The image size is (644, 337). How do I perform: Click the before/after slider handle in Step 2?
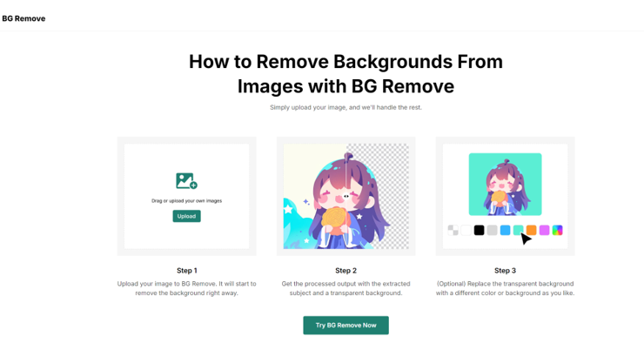coord(346,197)
